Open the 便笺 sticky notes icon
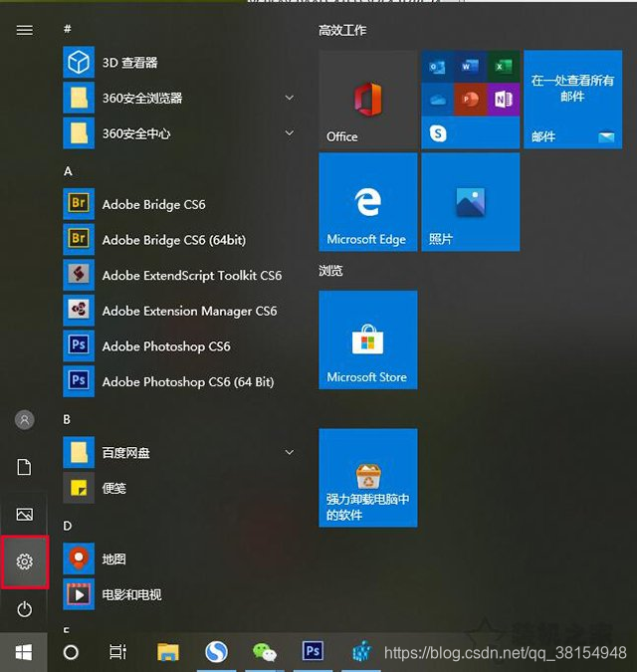The height and width of the screenshot is (672, 637). [79, 488]
